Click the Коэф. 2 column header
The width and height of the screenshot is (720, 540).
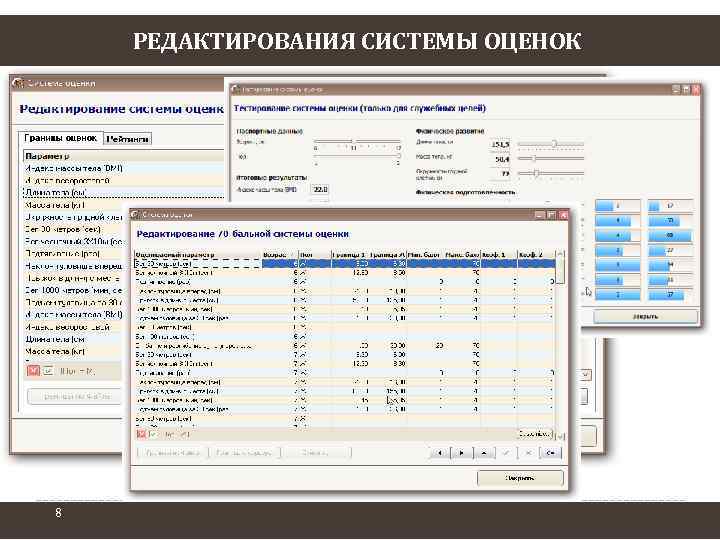(x=536, y=254)
